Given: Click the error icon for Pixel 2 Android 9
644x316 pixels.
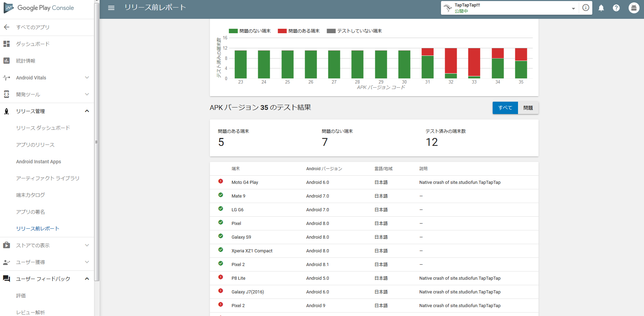Looking at the screenshot, I should pyautogui.click(x=220, y=305).
